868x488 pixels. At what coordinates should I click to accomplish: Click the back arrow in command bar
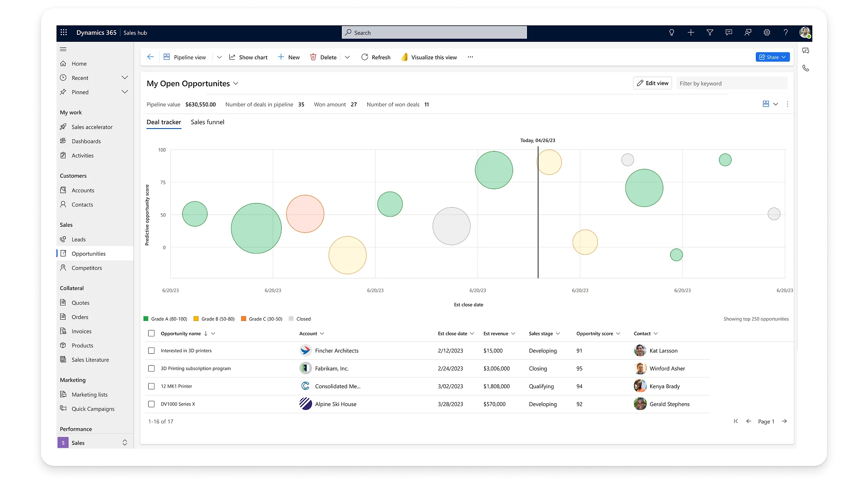coord(150,57)
